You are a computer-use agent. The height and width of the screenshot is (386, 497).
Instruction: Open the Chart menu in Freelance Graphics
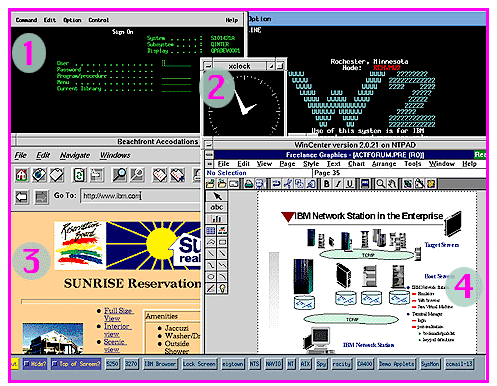coord(356,164)
